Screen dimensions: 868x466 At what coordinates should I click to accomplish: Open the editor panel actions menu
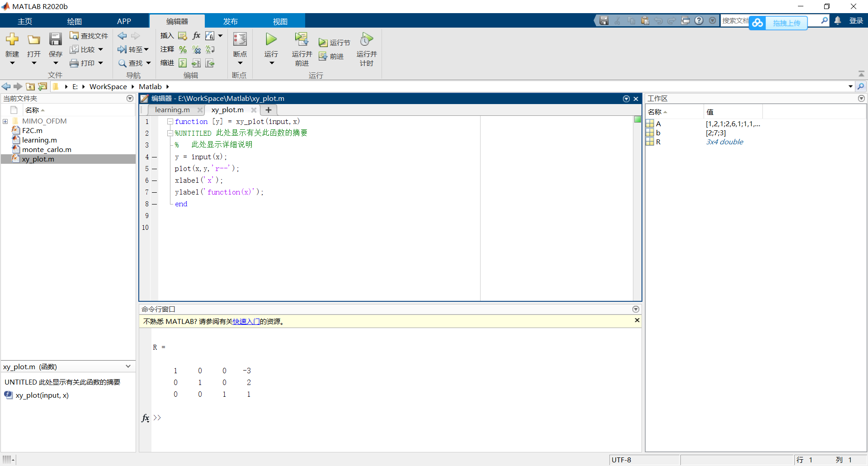(x=626, y=99)
